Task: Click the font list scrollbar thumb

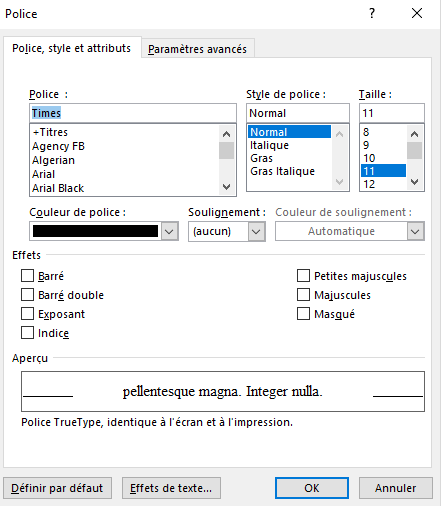Action: point(226,150)
